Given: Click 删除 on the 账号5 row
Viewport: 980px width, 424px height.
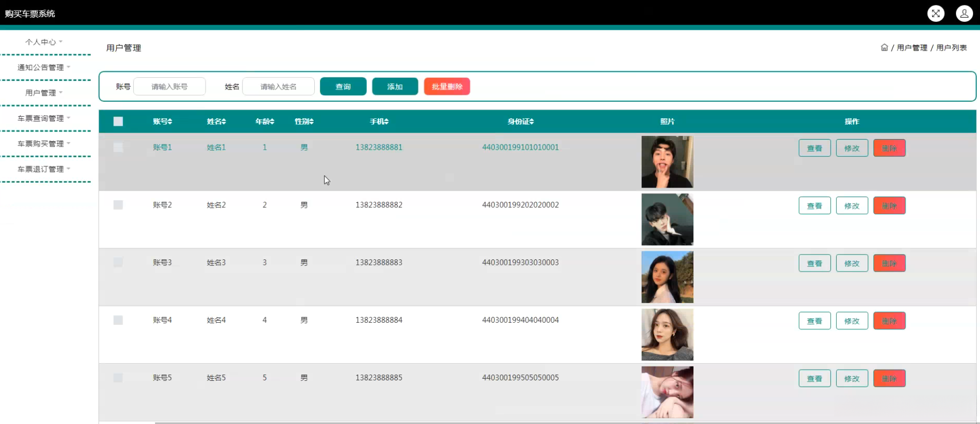Looking at the screenshot, I should (889, 378).
